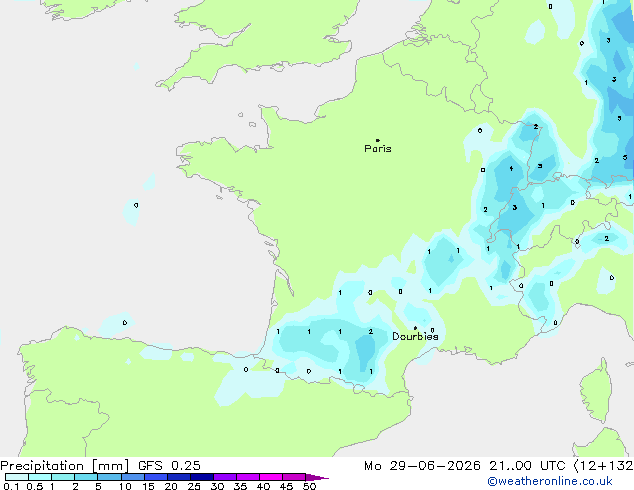
Task: Pick the legend swatch between 2 and 5
Action: (x=86, y=477)
